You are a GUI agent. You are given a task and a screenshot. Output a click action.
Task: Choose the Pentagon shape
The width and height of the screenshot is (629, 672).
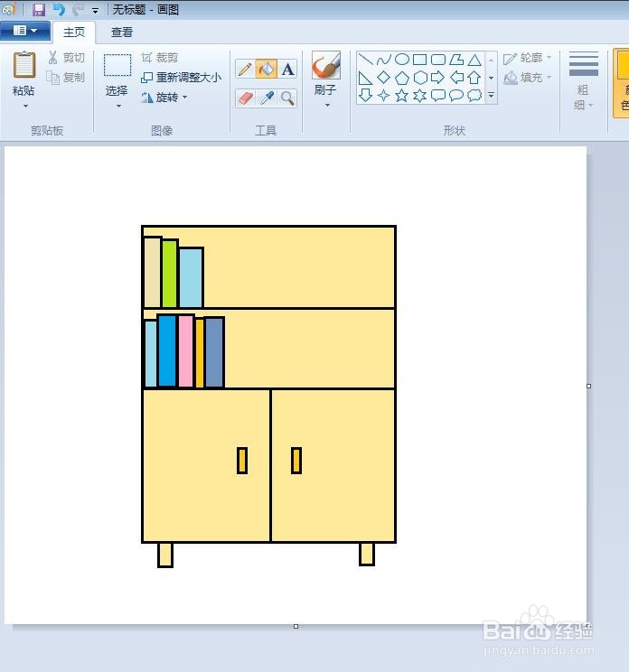[402, 78]
